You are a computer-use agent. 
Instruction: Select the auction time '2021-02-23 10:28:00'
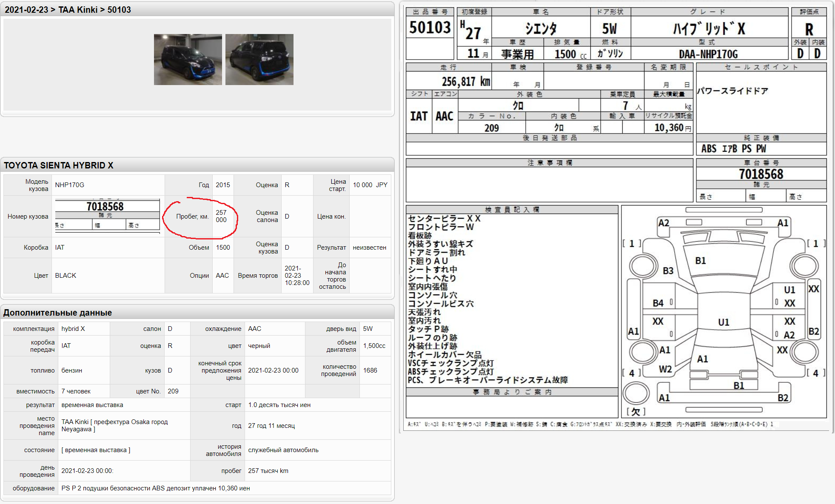tap(297, 276)
